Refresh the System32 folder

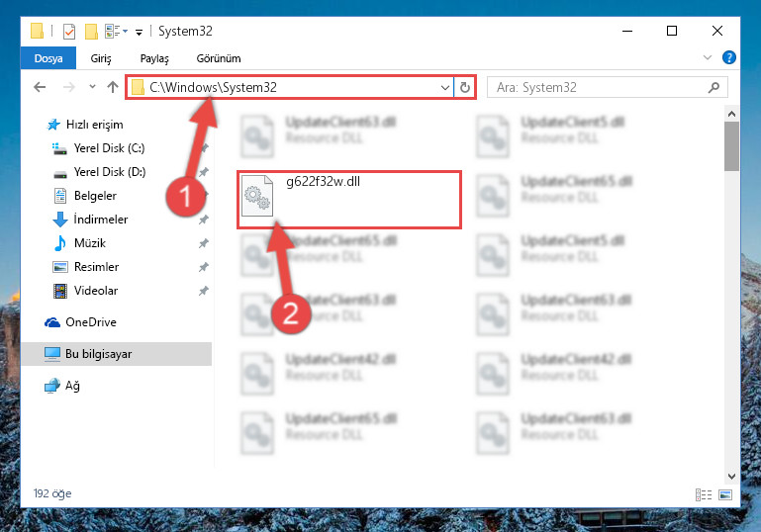pos(464,87)
